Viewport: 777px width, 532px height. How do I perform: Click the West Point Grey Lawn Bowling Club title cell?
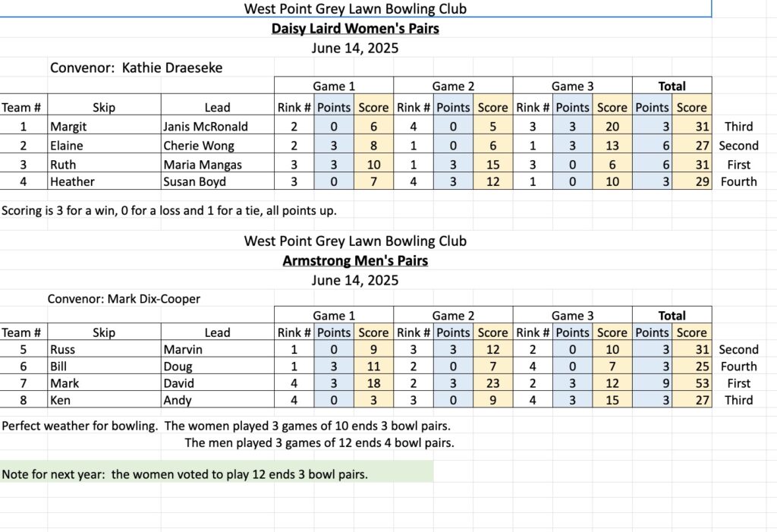355,9
